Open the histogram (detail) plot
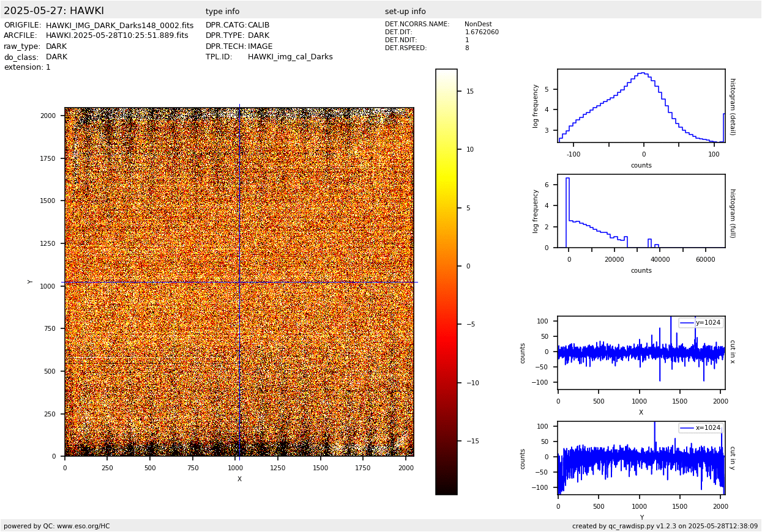Viewport: 762px width, 532px height. tap(641, 106)
